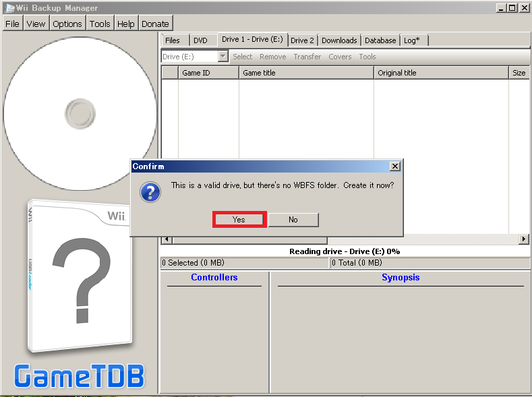Minimize the Wii Backup Manager window
The height and width of the screenshot is (397, 532).
click(x=501, y=8)
